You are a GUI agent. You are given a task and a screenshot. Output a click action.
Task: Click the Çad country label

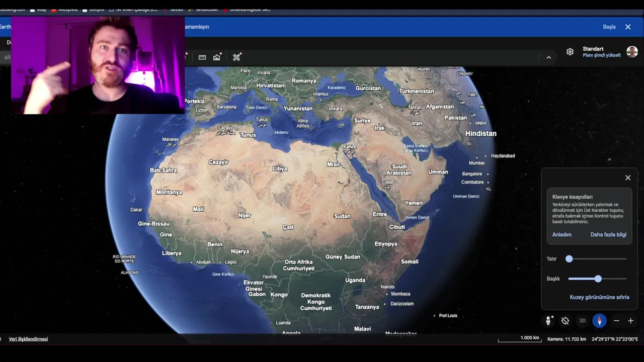point(288,227)
